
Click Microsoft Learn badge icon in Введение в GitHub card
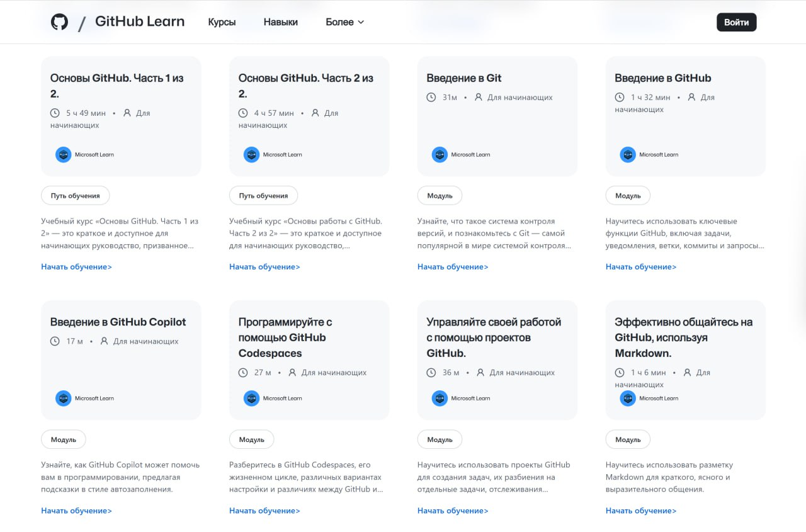pos(628,155)
